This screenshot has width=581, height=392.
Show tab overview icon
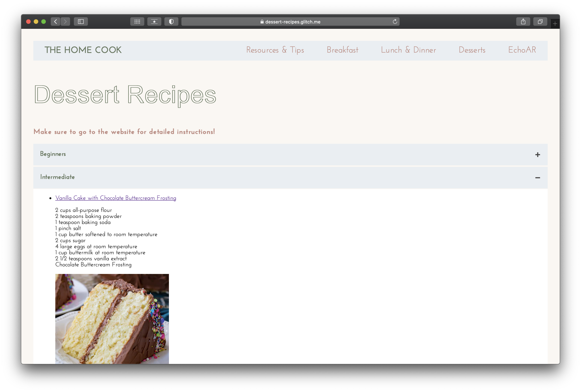click(540, 22)
